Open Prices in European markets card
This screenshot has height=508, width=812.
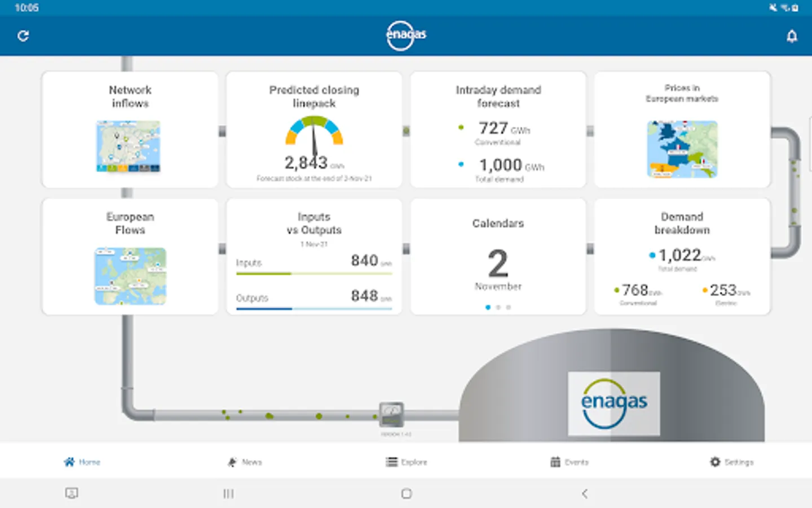click(682, 129)
